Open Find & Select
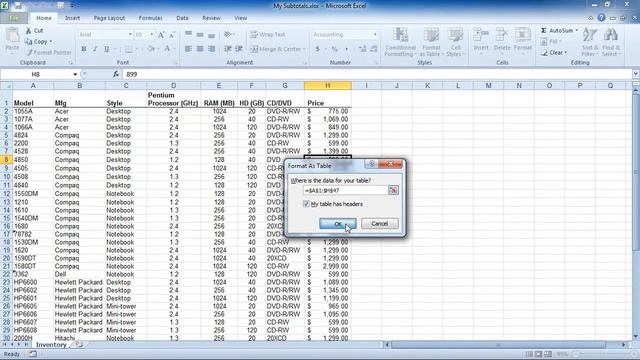640x360 pixels. pyautogui.click(x=611, y=42)
